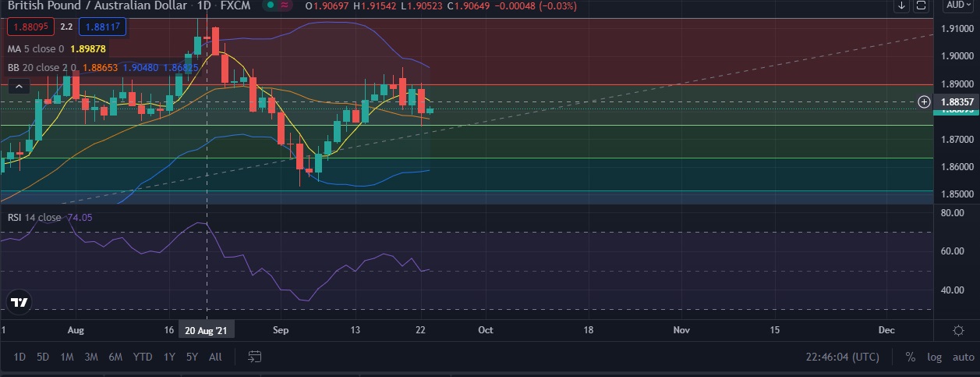Select the YTD time range
This screenshot has height=377, width=980.
pyautogui.click(x=143, y=357)
